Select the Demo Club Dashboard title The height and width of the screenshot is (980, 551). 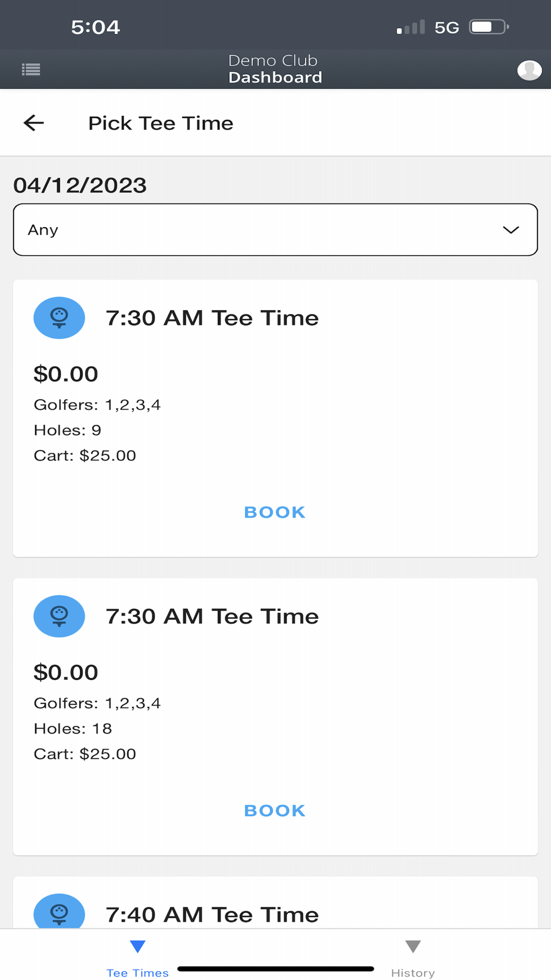tap(275, 69)
